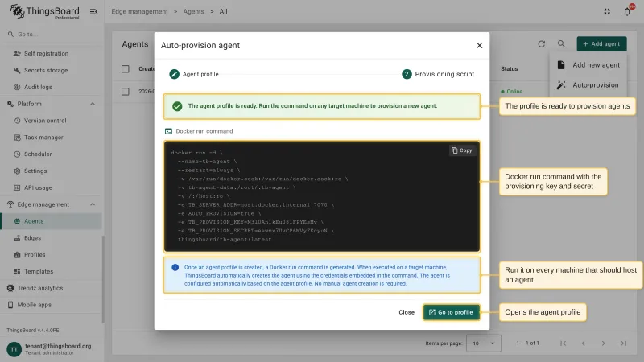Click the Close button in the dialog
Viewport: 644px width, 362px height.
(x=407, y=312)
